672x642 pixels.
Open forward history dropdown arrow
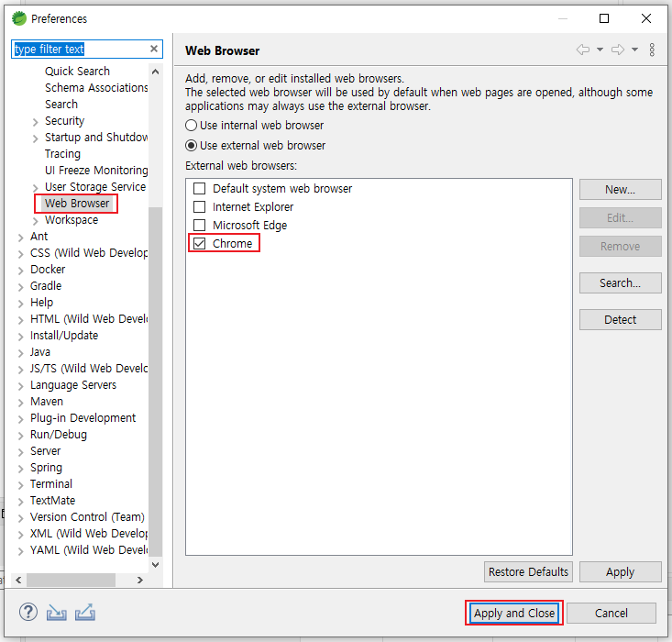coord(634,50)
